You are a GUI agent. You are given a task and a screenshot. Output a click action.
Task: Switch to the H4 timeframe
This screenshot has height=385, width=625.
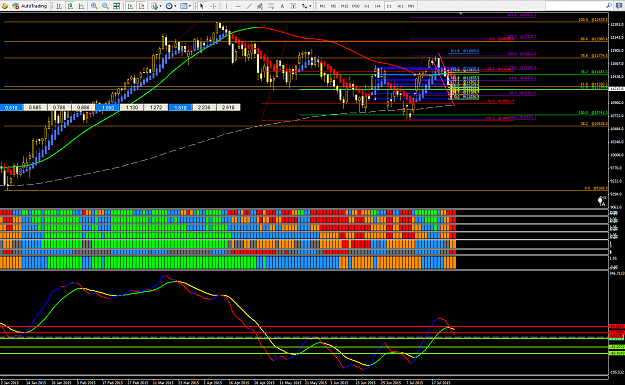[377, 6]
